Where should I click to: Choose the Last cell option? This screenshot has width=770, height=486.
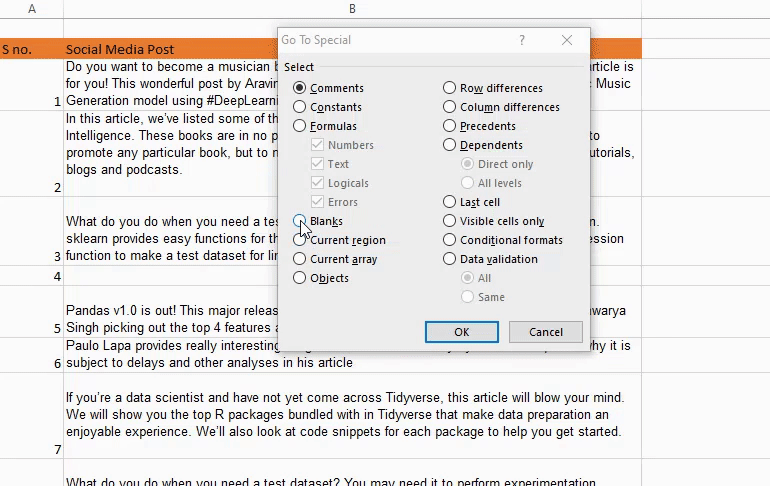pyautogui.click(x=450, y=202)
